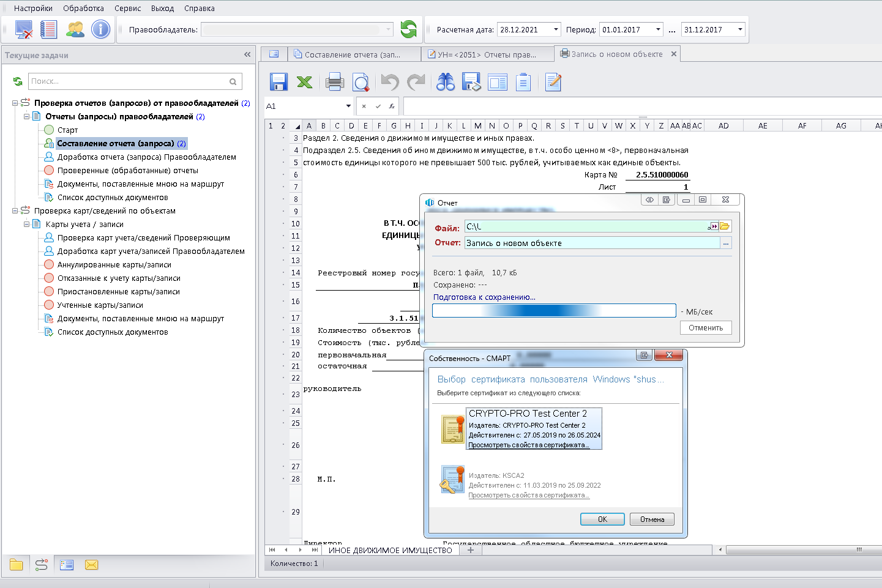Close the Запись о новом объекте tab
Viewport: 882px width, 588px height.
pyautogui.click(x=674, y=54)
